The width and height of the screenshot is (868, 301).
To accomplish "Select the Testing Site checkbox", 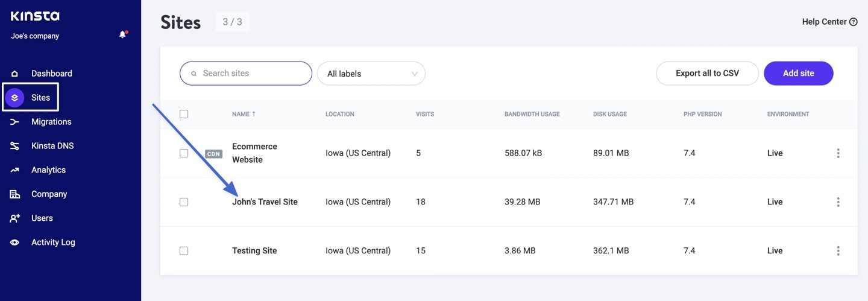I will click(184, 250).
